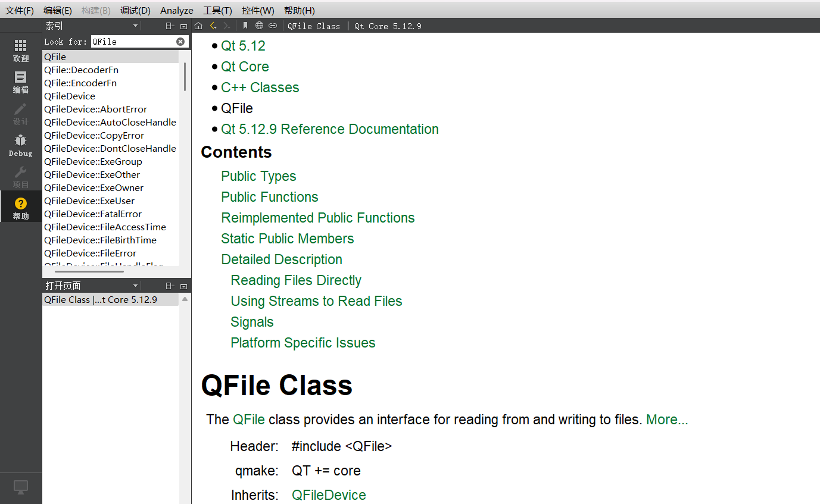Select the QFile Class open page entry

111,299
